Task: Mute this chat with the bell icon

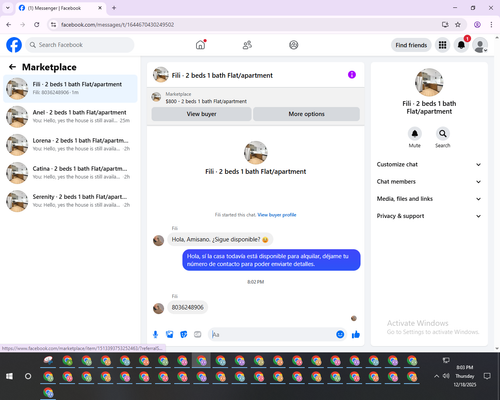Action: pyautogui.click(x=415, y=134)
